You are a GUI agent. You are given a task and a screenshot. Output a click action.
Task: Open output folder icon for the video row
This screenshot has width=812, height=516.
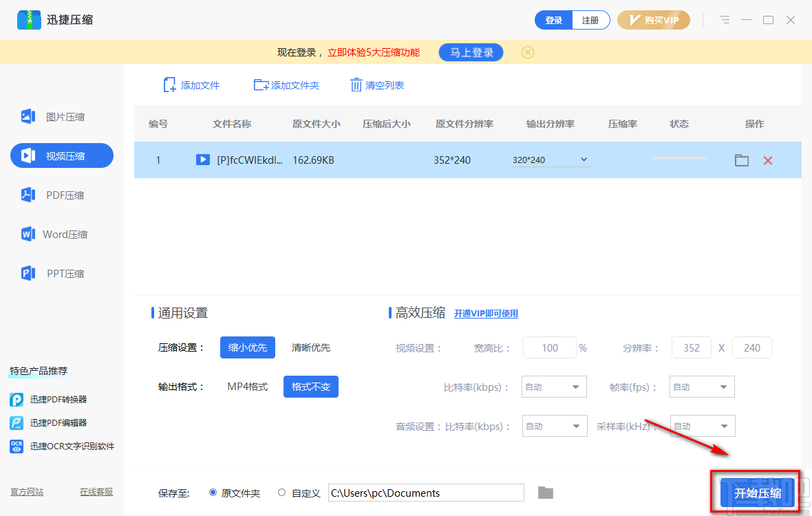(x=741, y=160)
